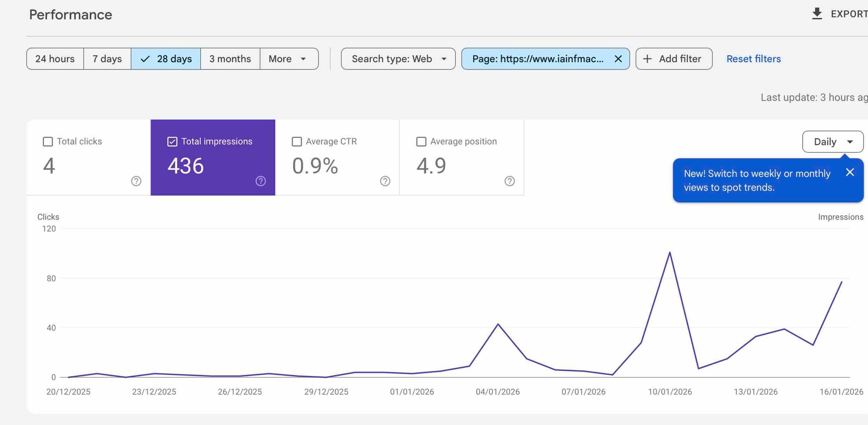Expand the More date range dropdown
868x425 pixels.
coord(288,59)
